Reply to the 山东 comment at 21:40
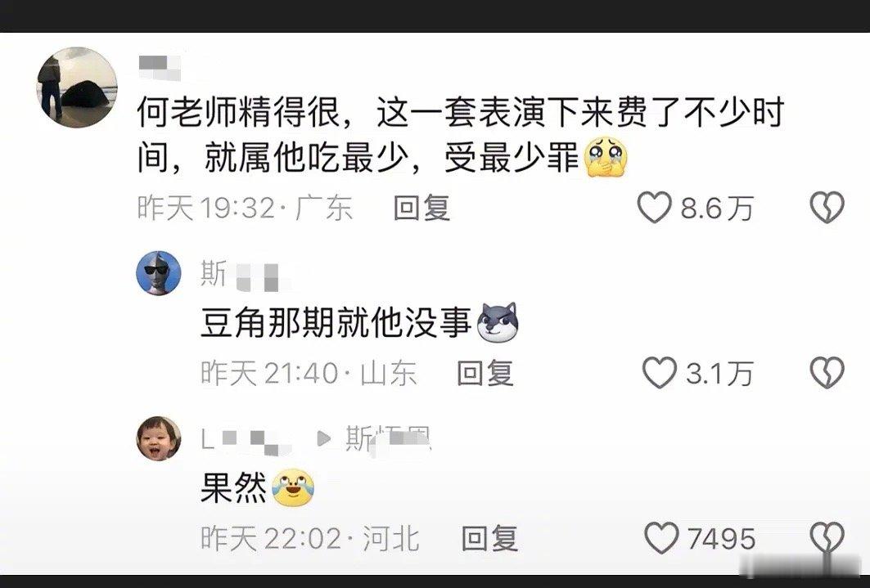Viewport: 870px width, 588px height. pyautogui.click(x=485, y=372)
